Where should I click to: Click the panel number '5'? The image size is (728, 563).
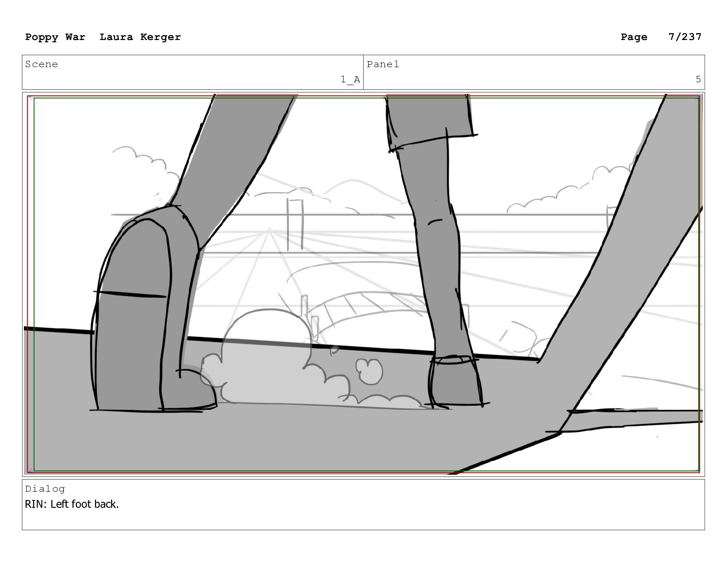(x=698, y=80)
